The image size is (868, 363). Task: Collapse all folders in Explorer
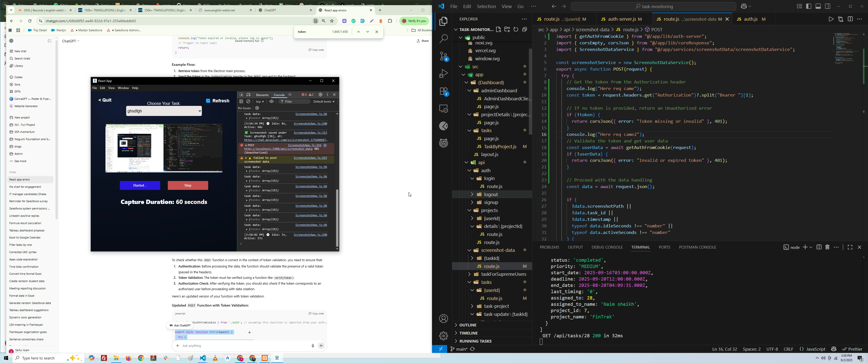tap(525, 30)
